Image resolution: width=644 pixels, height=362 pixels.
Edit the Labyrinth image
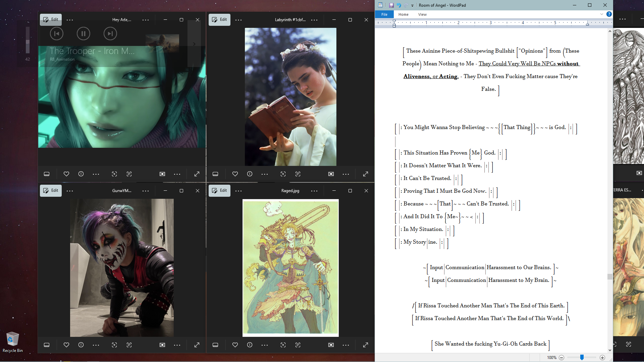click(219, 19)
